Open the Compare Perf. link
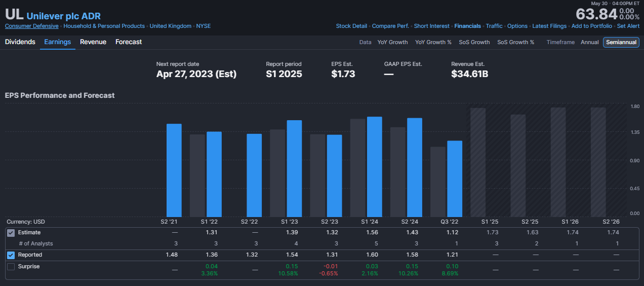 (x=390, y=26)
